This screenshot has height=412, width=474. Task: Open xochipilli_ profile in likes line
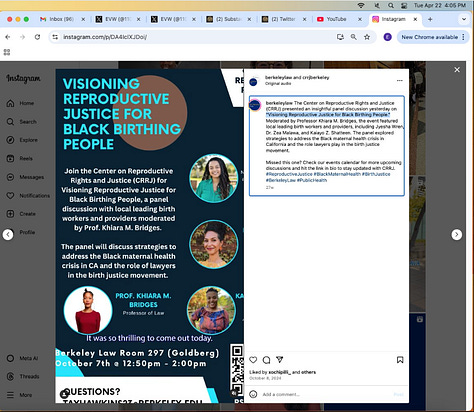point(279,372)
